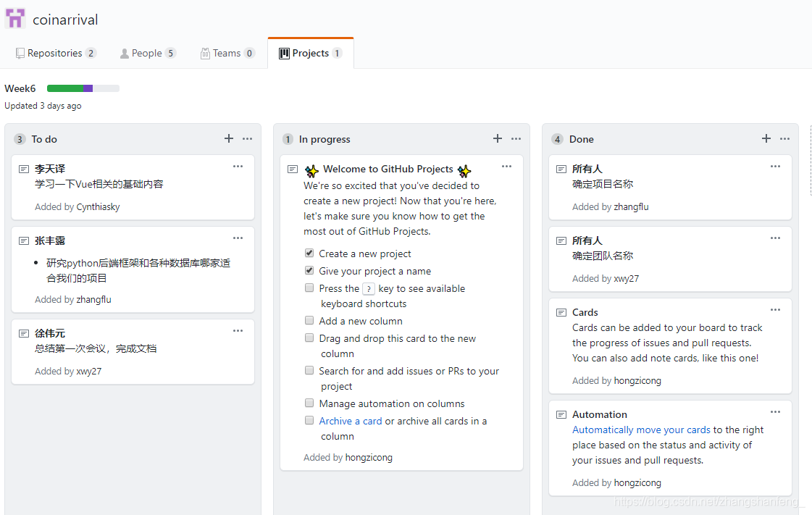812x515 pixels.
Task: Follow the Archive a card link
Action: pyautogui.click(x=351, y=422)
